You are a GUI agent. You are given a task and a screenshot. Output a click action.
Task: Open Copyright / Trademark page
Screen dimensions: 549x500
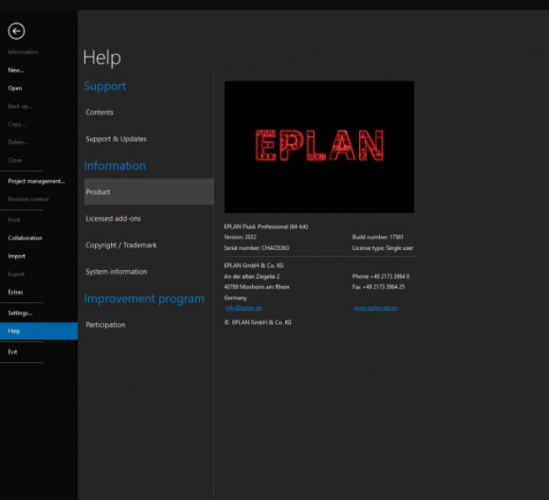tap(121, 245)
